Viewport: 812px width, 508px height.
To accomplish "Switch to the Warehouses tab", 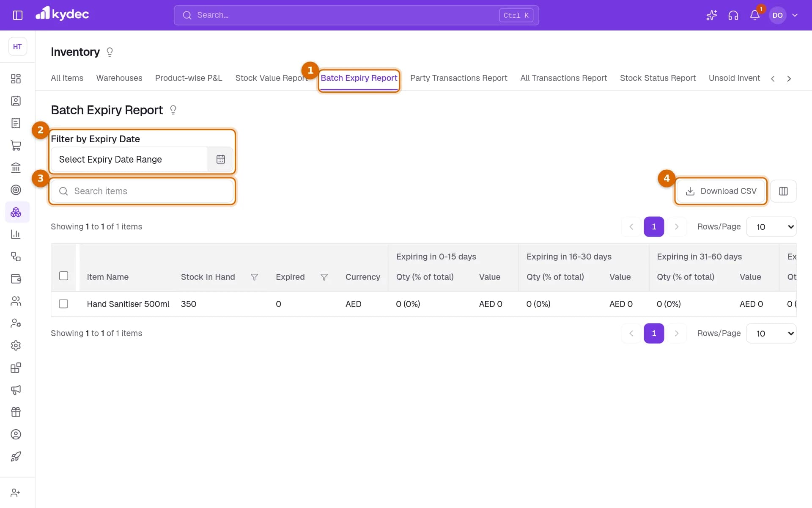I will 119,78.
